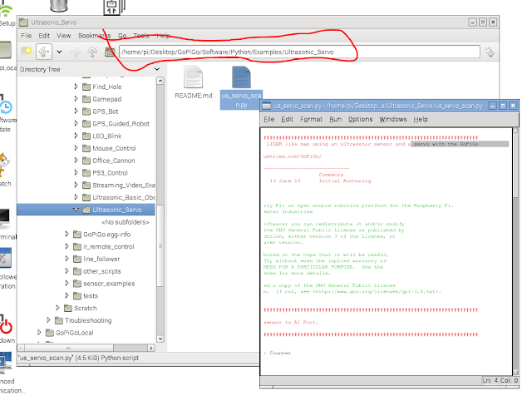Screen dimensions: 532x396
Task: Select the README.md file icon
Action: pyautogui.click(x=194, y=77)
